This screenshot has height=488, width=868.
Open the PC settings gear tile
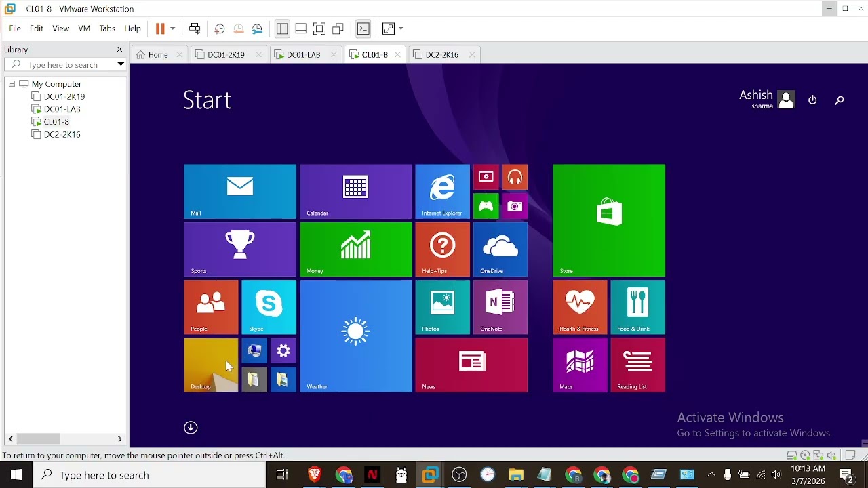[x=283, y=351]
